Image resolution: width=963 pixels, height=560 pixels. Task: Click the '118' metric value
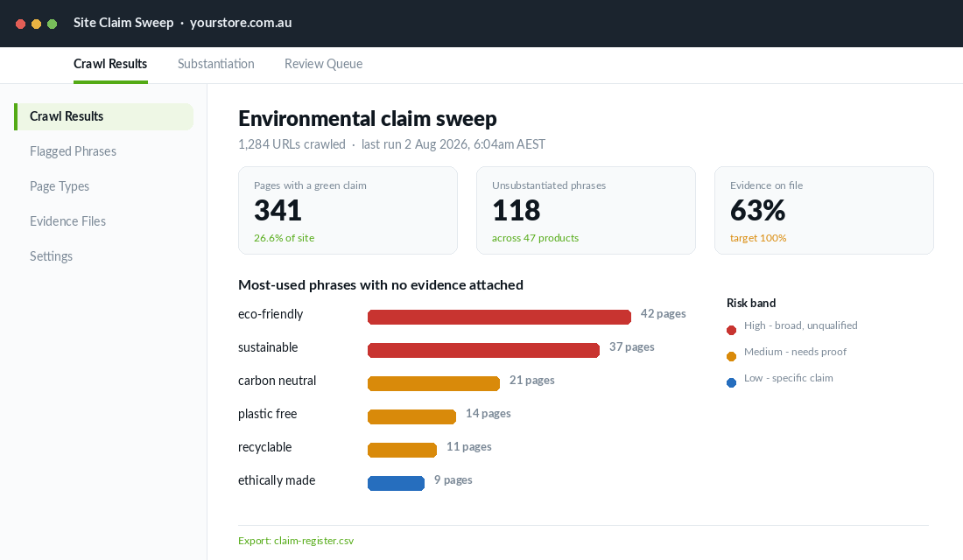(517, 211)
